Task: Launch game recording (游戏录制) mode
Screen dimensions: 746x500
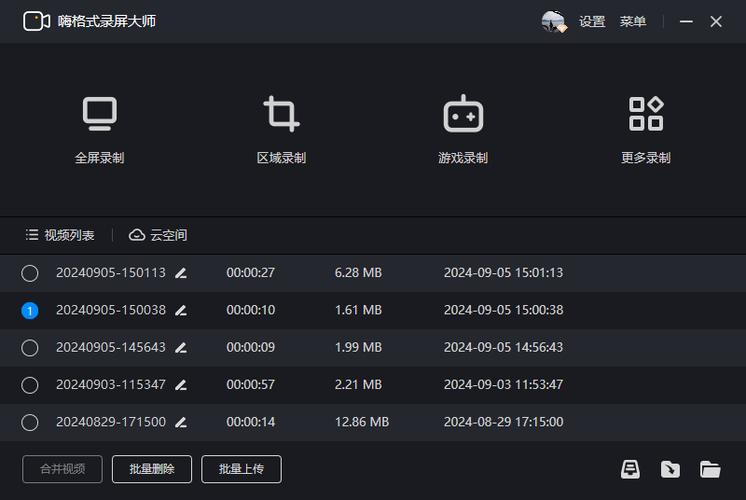Action: [x=463, y=115]
